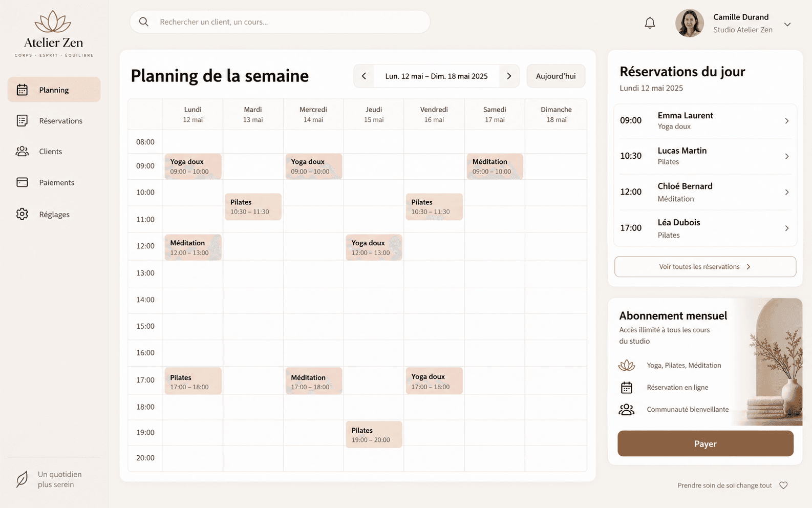The image size is (812, 508).
Task: Open the Réglages menu item
Action: click(x=54, y=214)
